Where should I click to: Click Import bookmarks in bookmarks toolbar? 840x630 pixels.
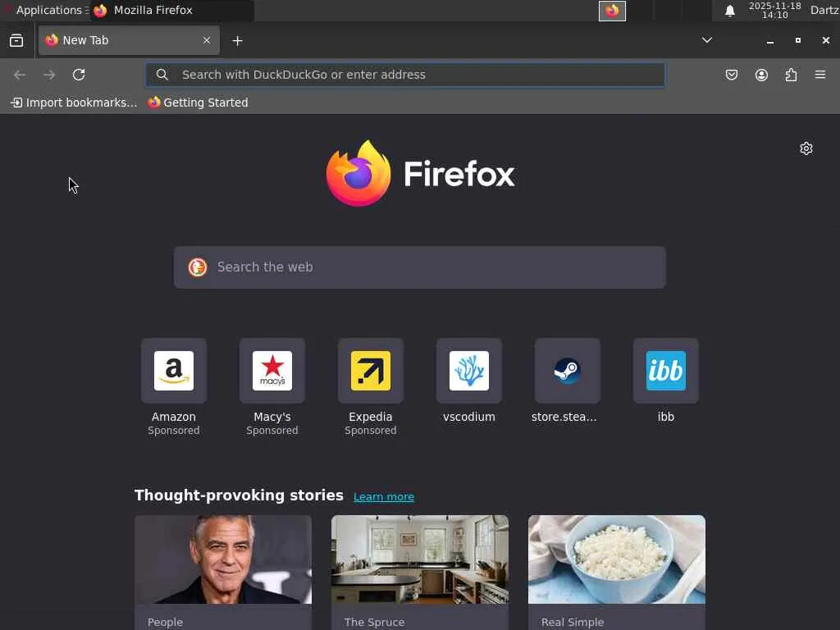[x=74, y=103]
